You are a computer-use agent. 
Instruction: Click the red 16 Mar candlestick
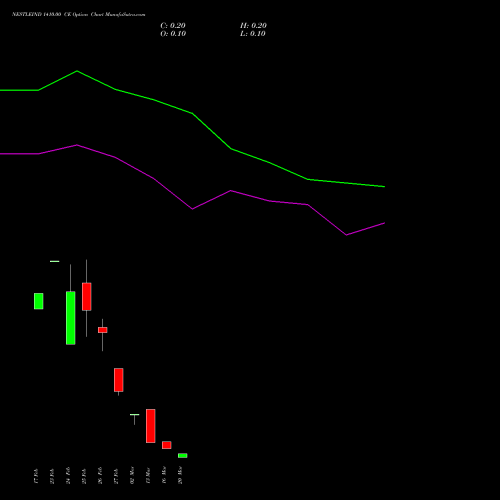pyautogui.click(x=166, y=445)
